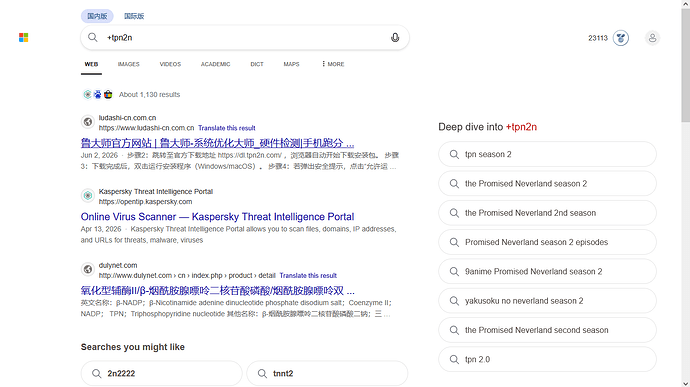This screenshot has width=690, height=387.
Task: Open the ACADEMIC search tab
Action: [216, 64]
